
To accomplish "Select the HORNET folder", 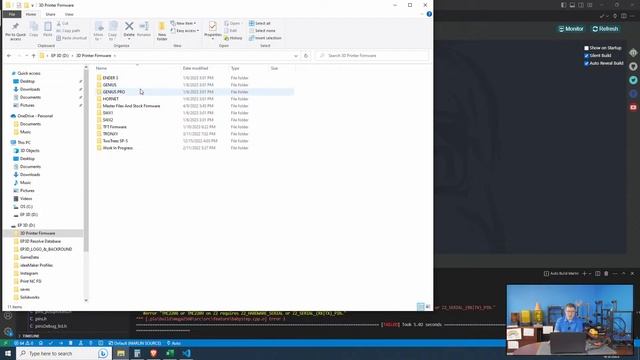I will pos(111,99).
